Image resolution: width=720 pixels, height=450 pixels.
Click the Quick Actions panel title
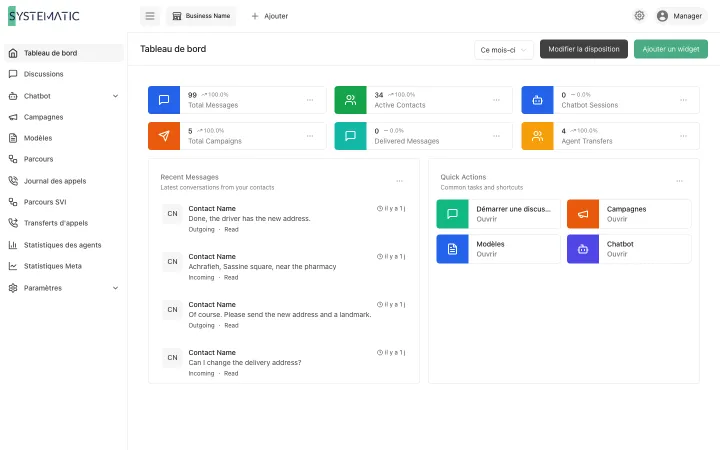(x=463, y=177)
